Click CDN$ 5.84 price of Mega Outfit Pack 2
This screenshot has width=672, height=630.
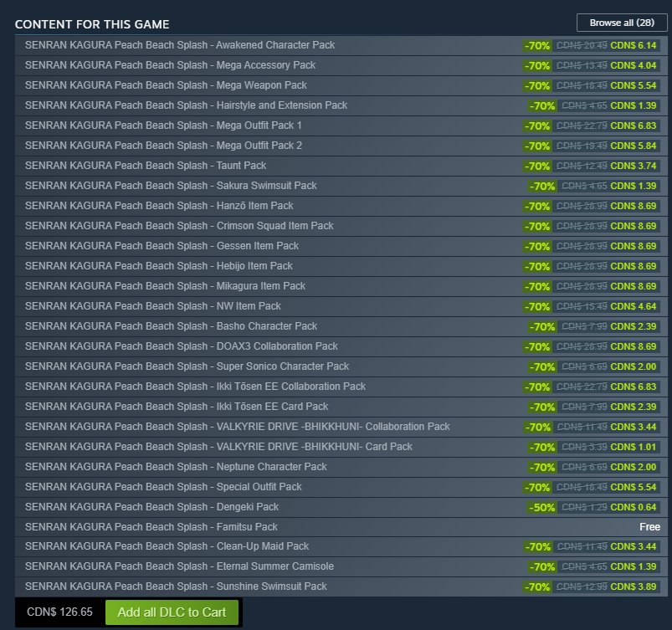click(633, 146)
